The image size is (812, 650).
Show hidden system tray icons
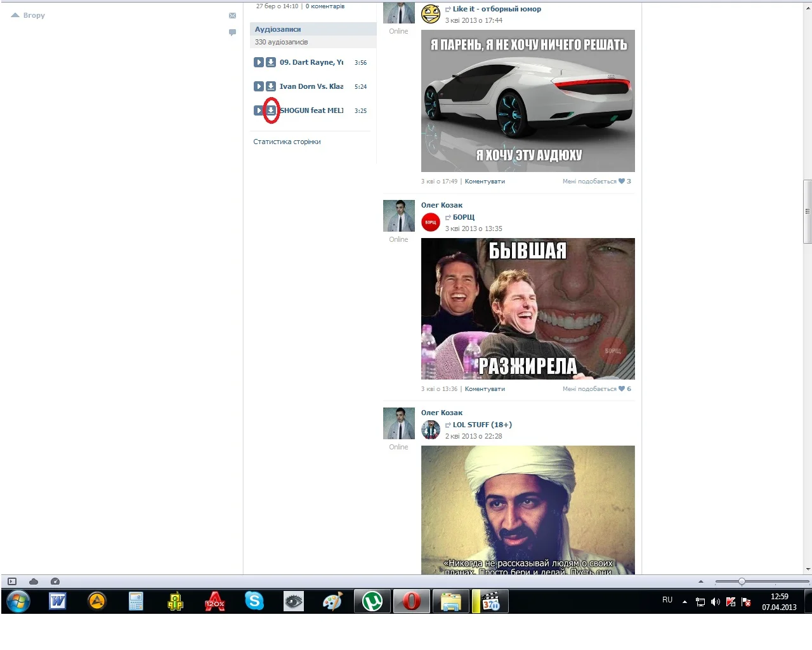[x=684, y=602]
